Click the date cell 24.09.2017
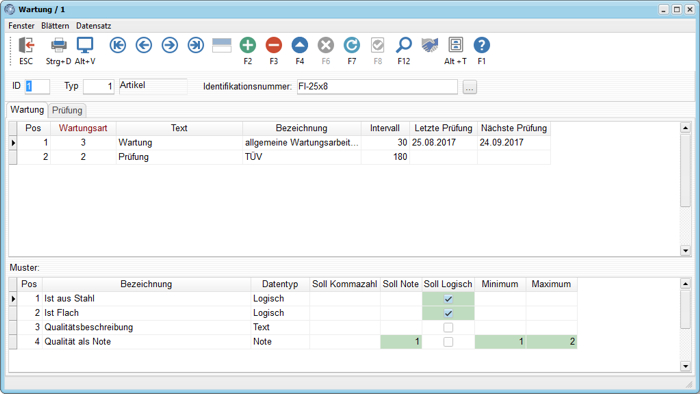Screen dimensions: 700x394 click(514, 143)
